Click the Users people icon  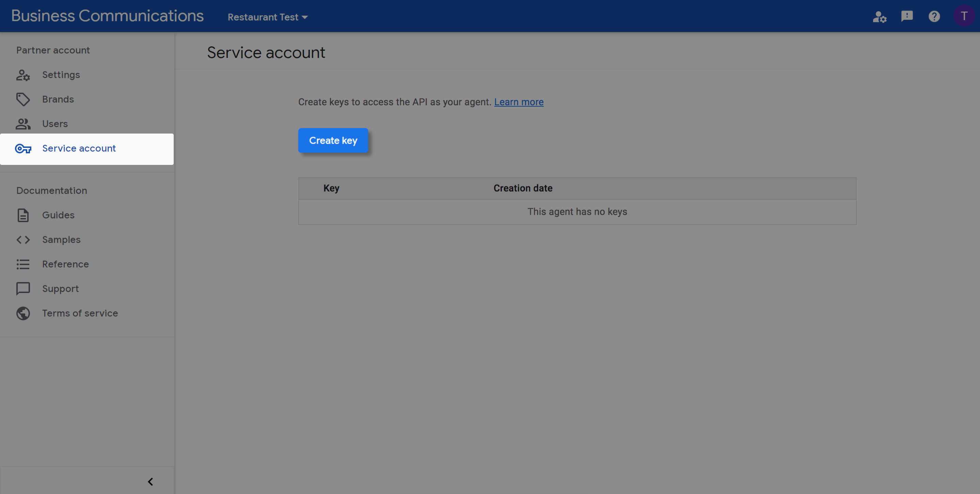point(23,124)
